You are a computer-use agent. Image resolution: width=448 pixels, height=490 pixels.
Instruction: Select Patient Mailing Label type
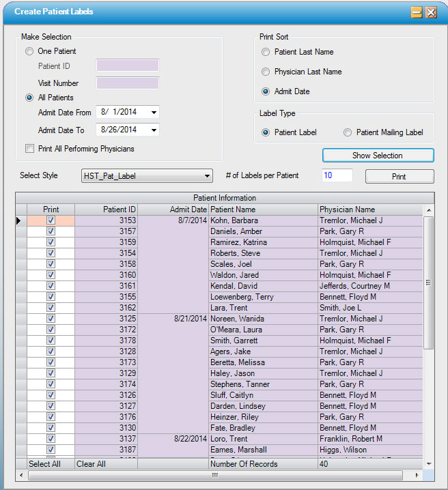pyautogui.click(x=348, y=132)
